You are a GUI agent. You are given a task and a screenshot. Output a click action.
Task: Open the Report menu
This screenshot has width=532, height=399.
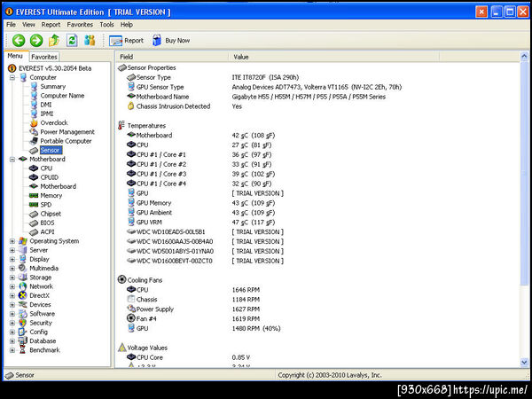(51, 25)
